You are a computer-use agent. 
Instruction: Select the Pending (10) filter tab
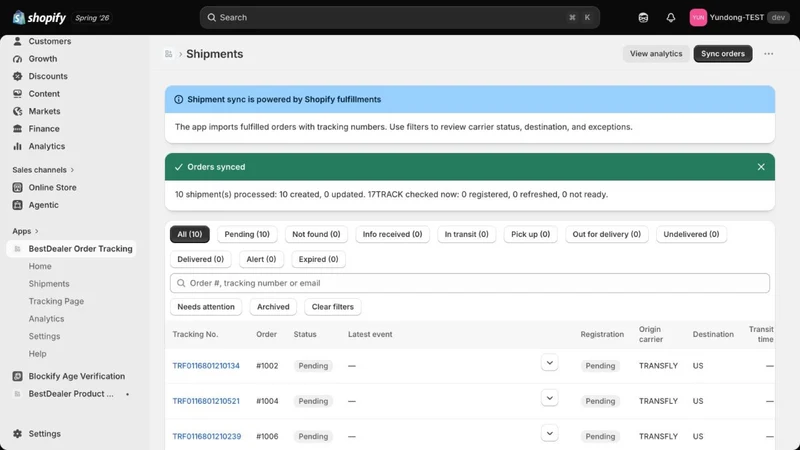247,234
